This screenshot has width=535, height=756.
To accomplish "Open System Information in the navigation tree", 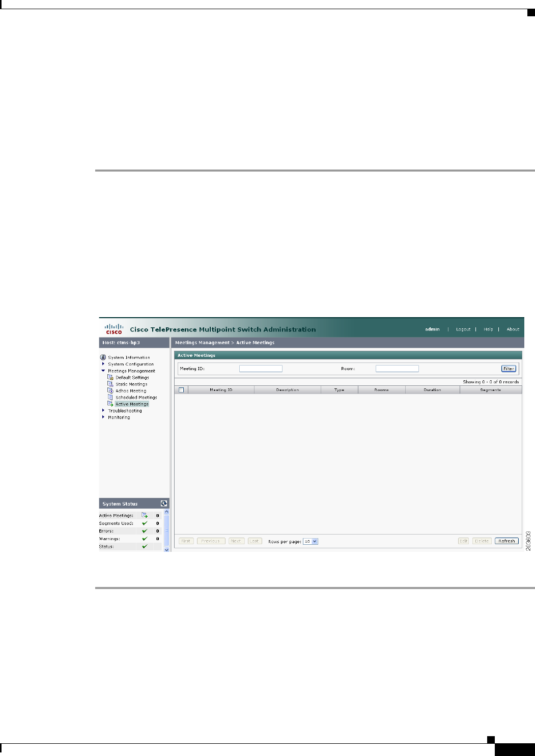I will pos(129,357).
